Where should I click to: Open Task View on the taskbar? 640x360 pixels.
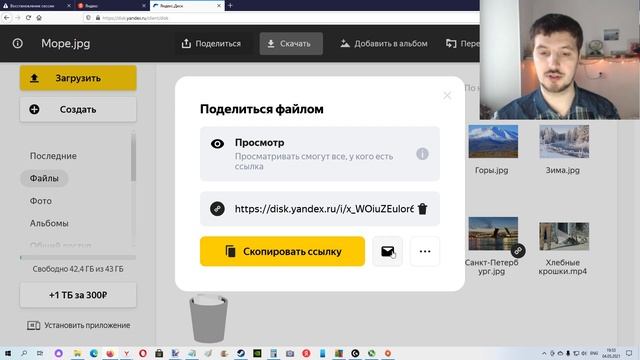click(40, 353)
